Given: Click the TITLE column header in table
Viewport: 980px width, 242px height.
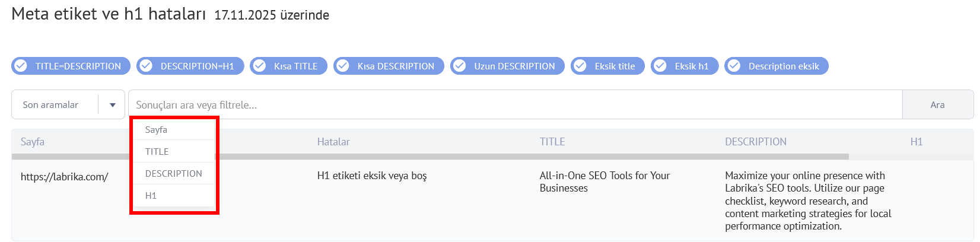Looking at the screenshot, I should pyautogui.click(x=552, y=142).
